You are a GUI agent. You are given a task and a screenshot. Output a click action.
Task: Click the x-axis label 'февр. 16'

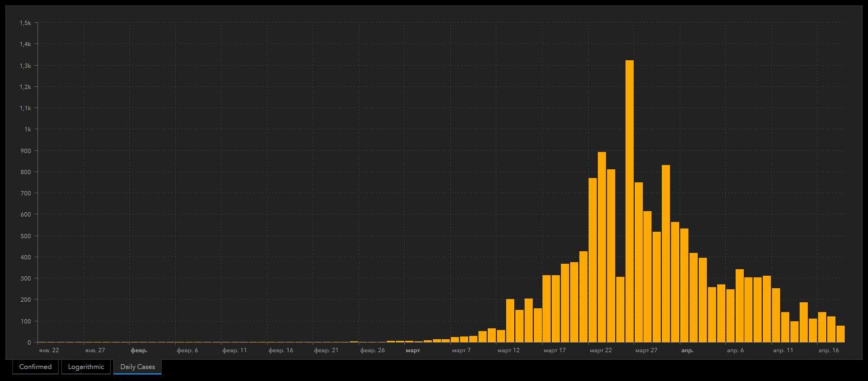[x=280, y=351]
